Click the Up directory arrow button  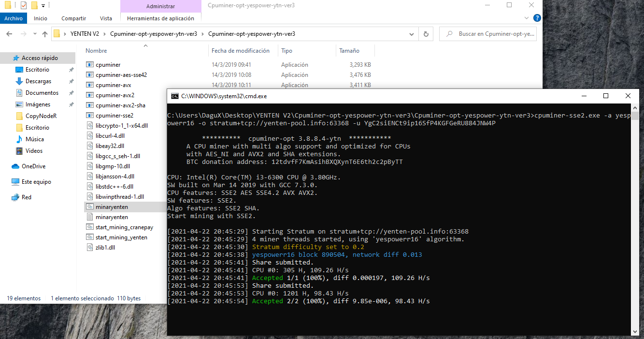pyautogui.click(x=45, y=34)
